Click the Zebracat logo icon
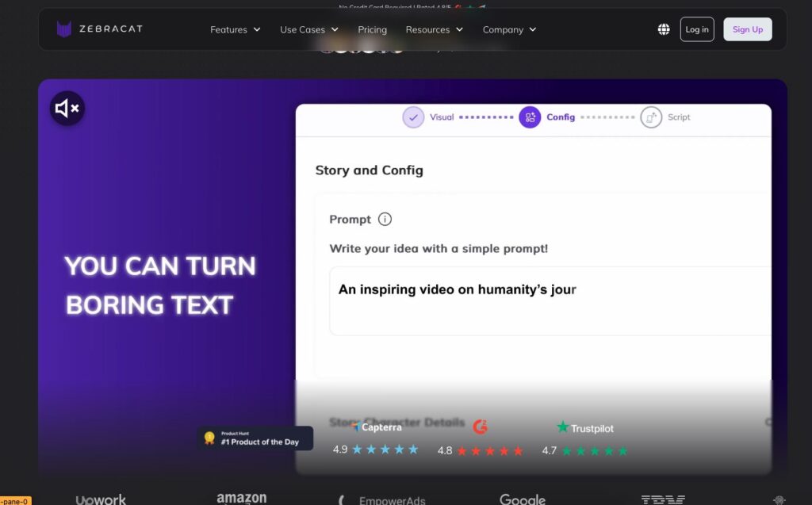This screenshot has height=505, width=812. (x=63, y=29)
